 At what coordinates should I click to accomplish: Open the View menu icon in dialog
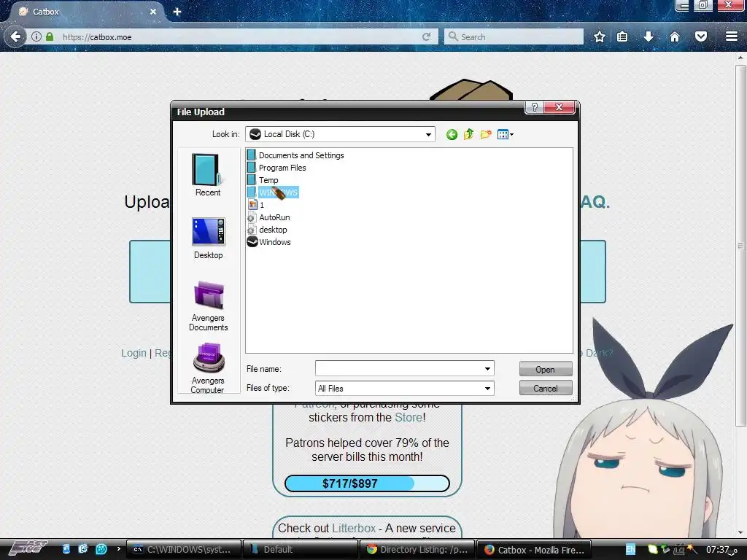pyautogui.click(x=505, y=135)
